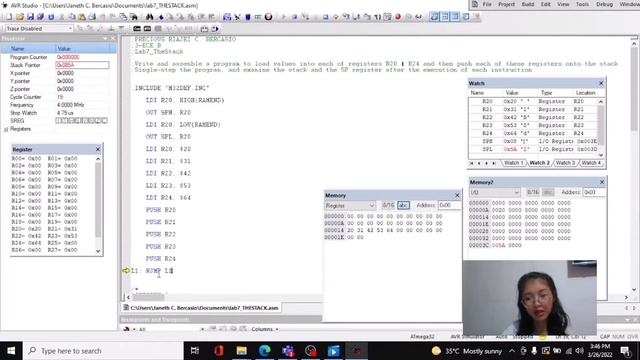Close the Register window
Viewport: 640px width, 360px height.
coord(98,149)
